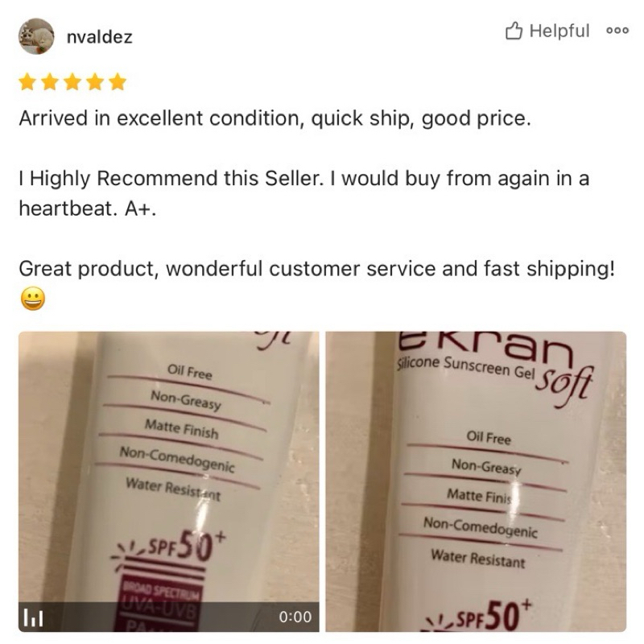Toggle the sound bars icon on video

[x=33, y=617]
